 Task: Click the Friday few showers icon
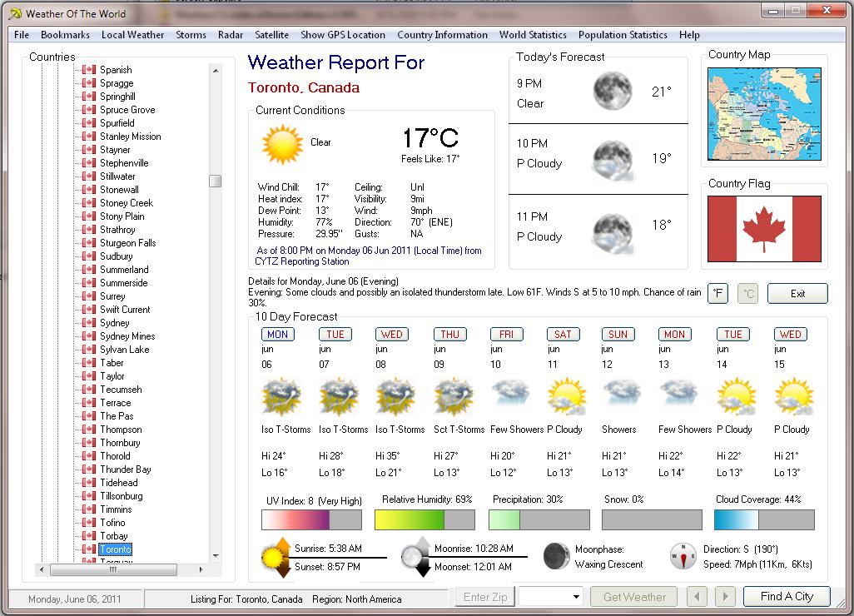tap(508, 396)
